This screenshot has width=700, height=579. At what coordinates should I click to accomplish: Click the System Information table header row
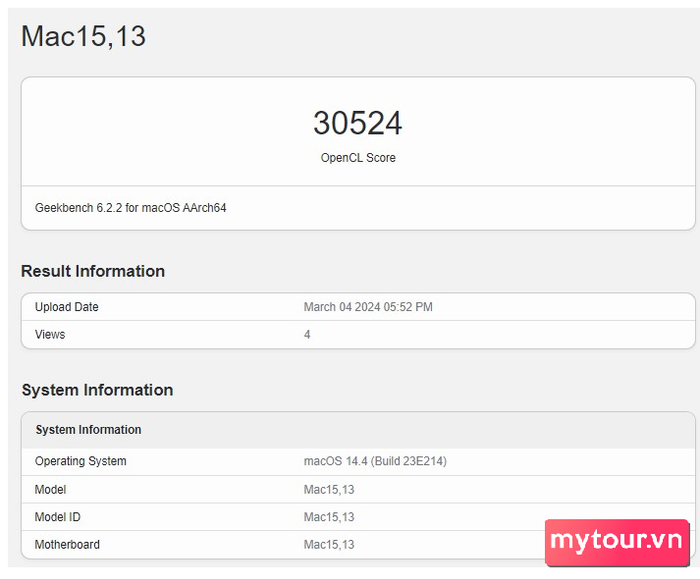point(358,430)
